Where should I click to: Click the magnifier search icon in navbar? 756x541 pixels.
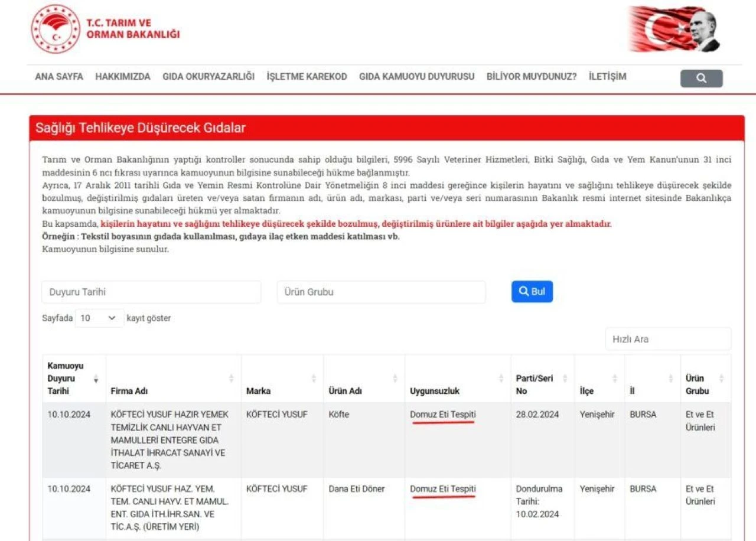701,79
